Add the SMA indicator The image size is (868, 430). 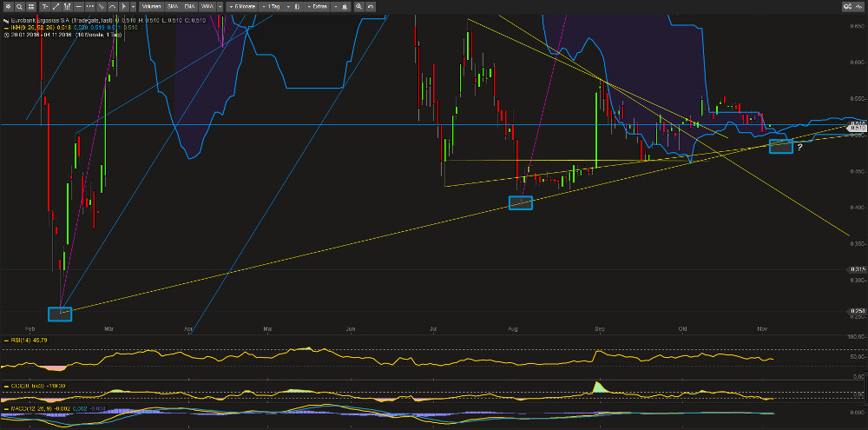tap(173, 7)
